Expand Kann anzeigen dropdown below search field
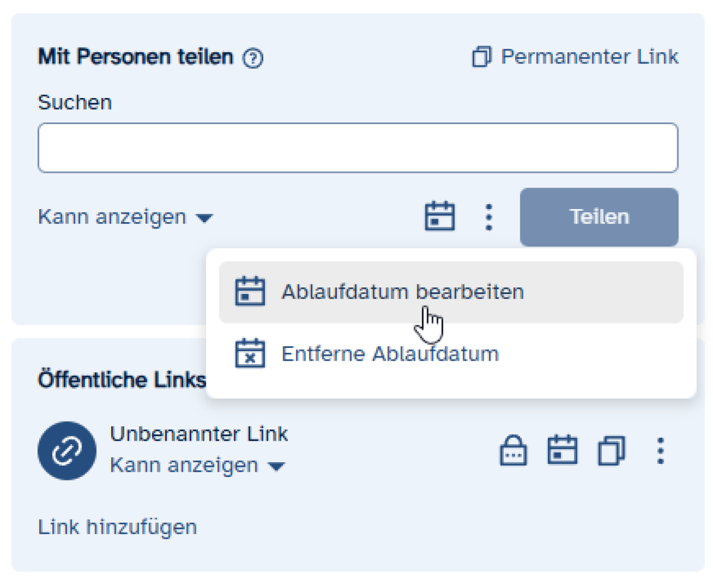713x588 pixels. (125, 217)
